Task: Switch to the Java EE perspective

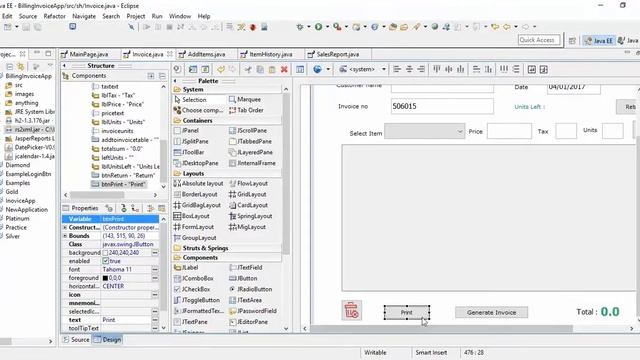Action: 598,41
